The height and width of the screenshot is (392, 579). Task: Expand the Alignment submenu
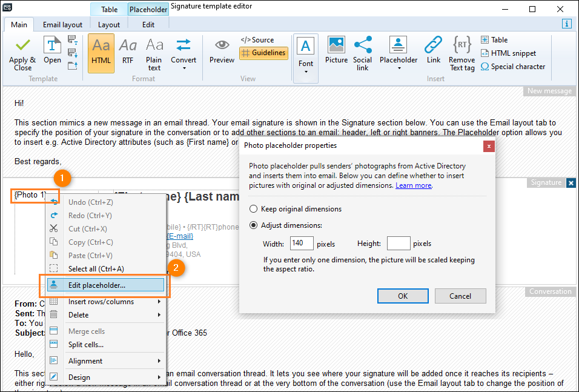pyautogui.click(x=105, y=361)
